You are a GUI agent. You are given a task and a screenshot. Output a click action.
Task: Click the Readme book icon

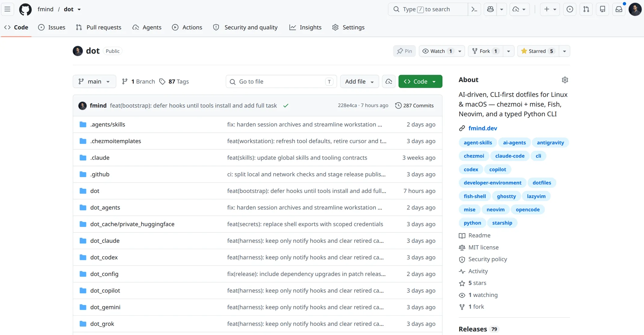[462, 236]
